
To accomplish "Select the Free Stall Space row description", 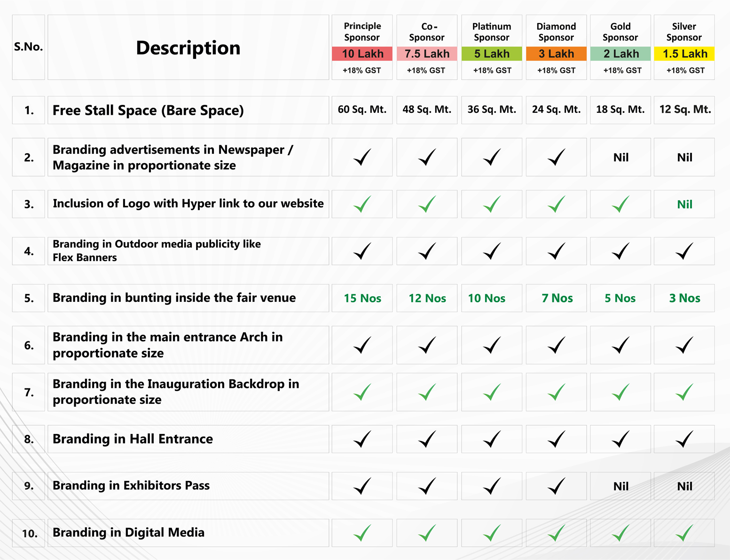I will [148, 110].
